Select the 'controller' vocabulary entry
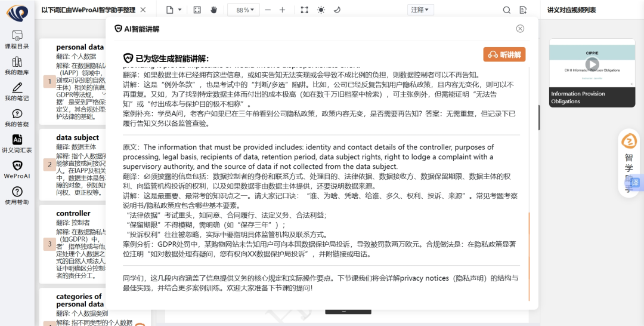Screen dimensions: 644x326 pos(73,213)
